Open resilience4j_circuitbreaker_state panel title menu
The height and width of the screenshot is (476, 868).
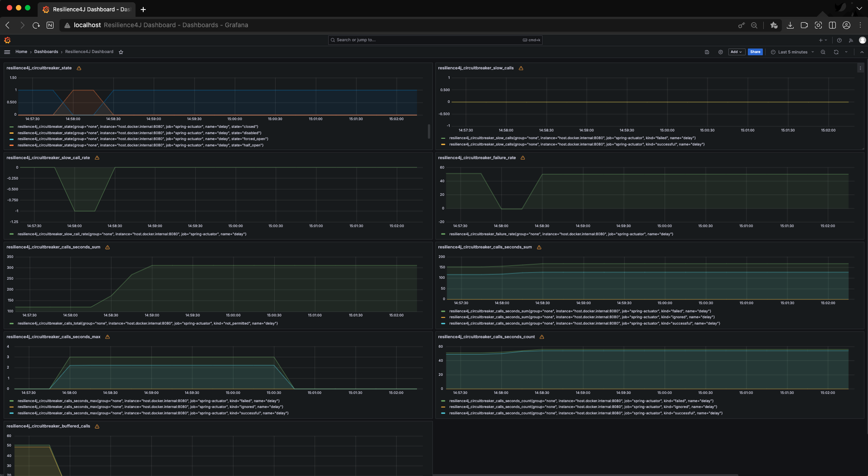(x=39, y=68)
